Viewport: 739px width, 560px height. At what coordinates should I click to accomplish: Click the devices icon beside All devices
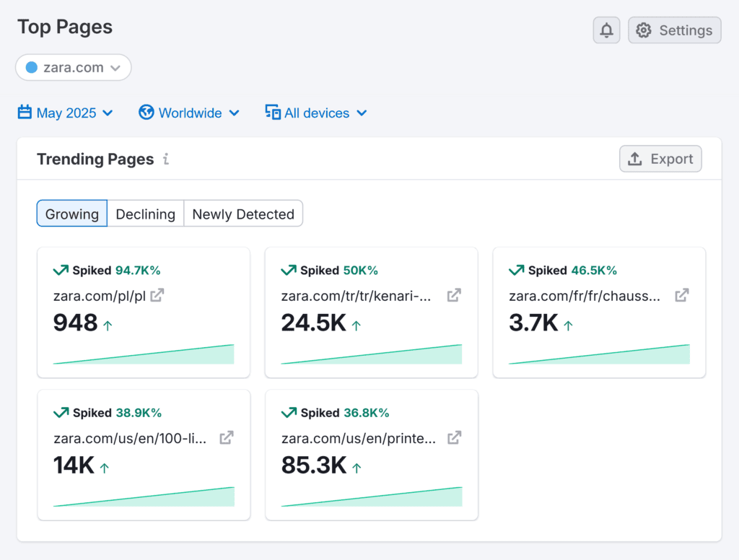[272, 113]
